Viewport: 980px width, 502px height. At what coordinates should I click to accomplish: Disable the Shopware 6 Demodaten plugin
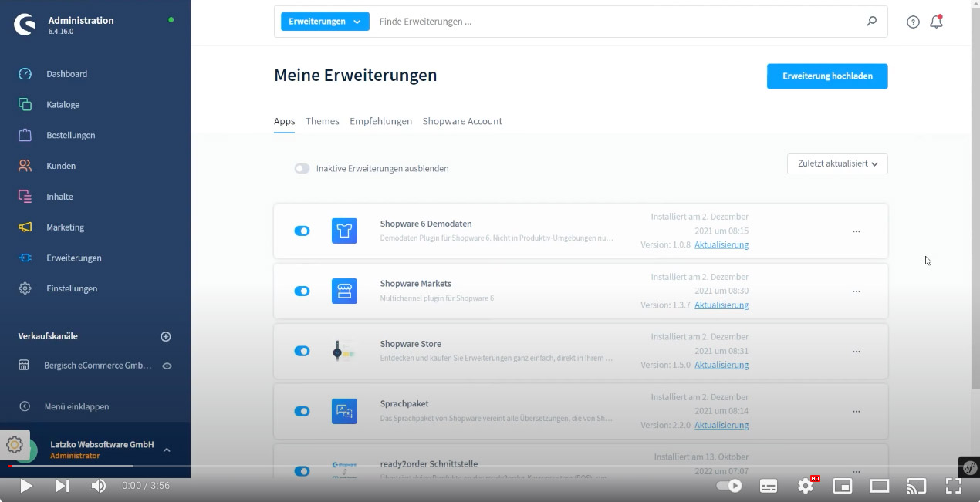coord(302,231)
